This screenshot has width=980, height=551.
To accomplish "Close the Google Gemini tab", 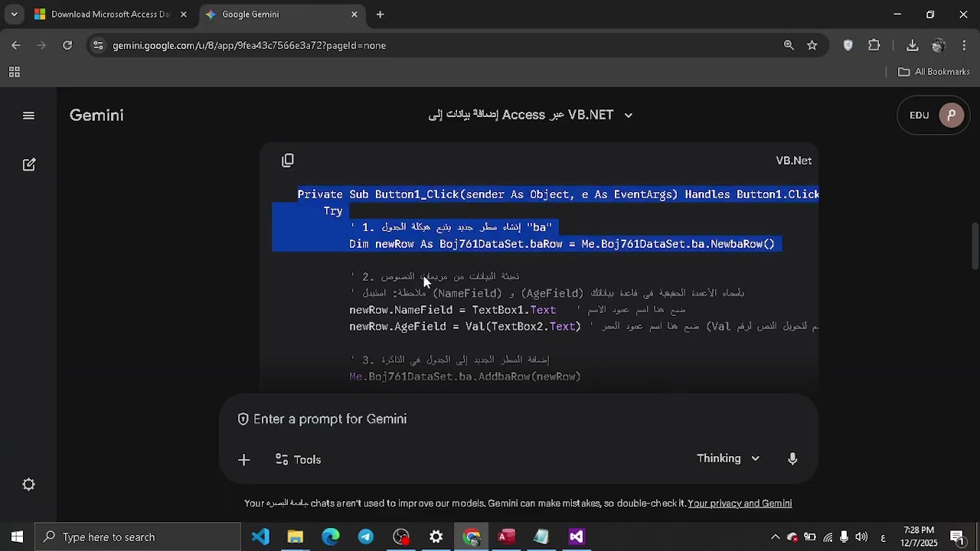I will click(354, 15).
